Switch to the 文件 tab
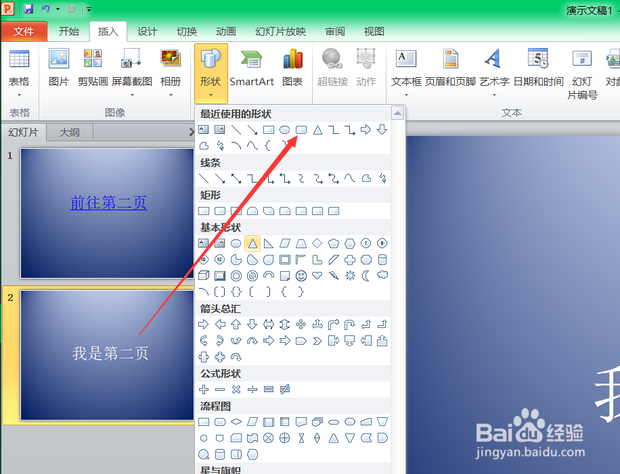 24,32
